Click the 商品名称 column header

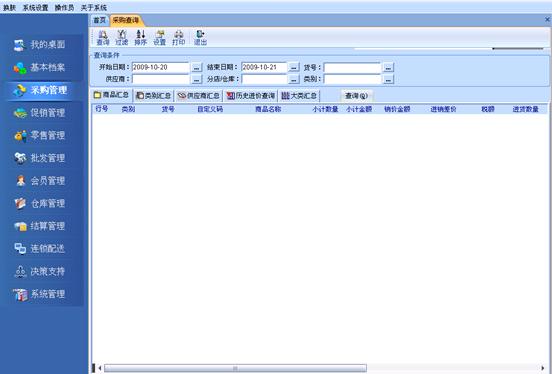pos(268,109)
